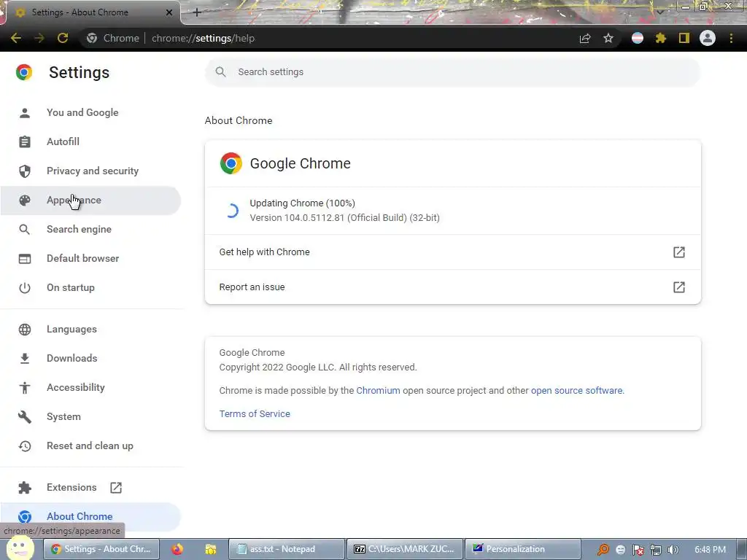Screen dimensions: 747x560
Task: Open the file explorer taskbar icon
Action: click(x=211, y=549)
